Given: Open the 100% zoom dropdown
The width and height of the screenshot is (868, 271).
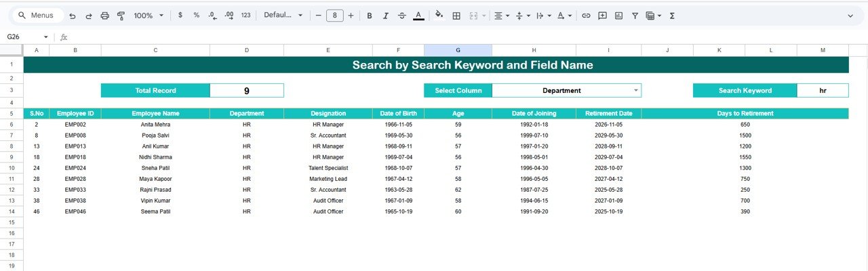Looking at the screenshot, I should 149,16.
